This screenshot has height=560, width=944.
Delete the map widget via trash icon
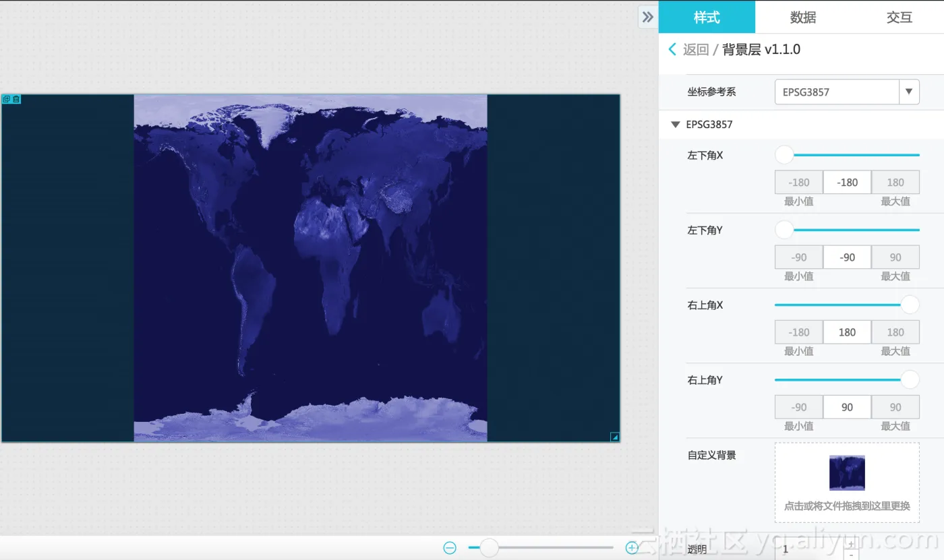pyautogui.click(x=16, y=99)
